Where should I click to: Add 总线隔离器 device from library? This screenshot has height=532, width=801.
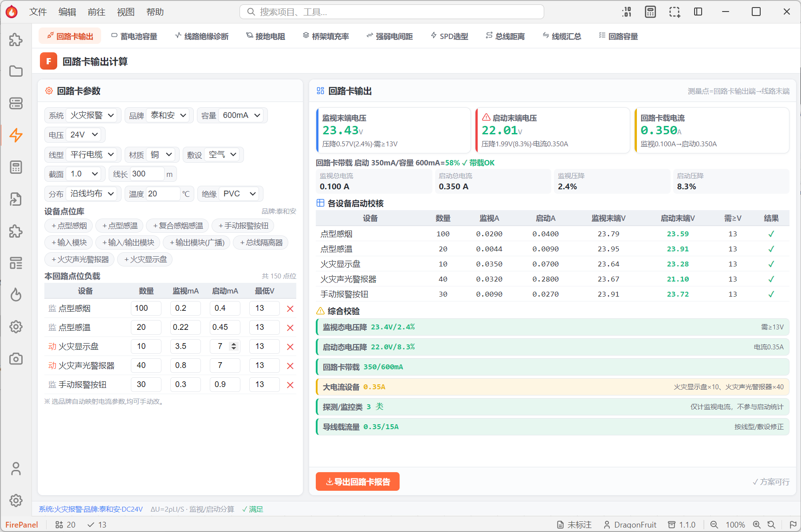click(261, 243)
